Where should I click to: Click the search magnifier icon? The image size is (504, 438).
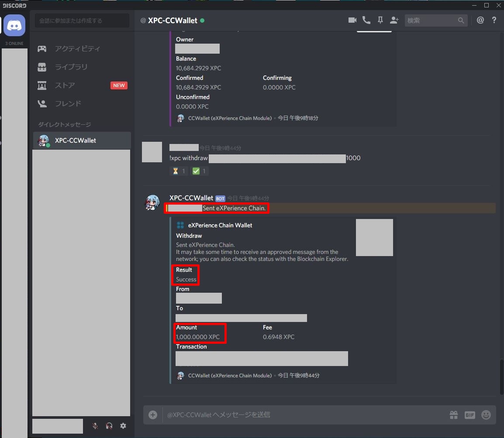[x=461, y=21]
